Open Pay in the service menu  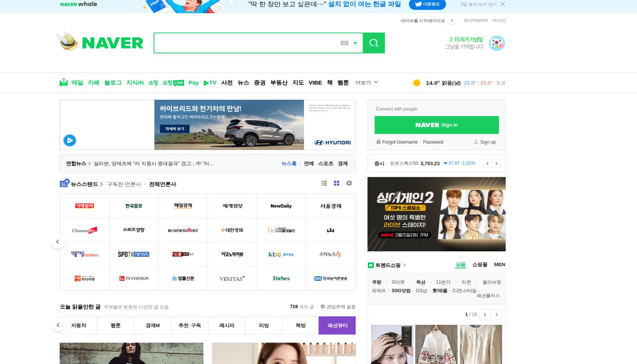click(194, 83)
